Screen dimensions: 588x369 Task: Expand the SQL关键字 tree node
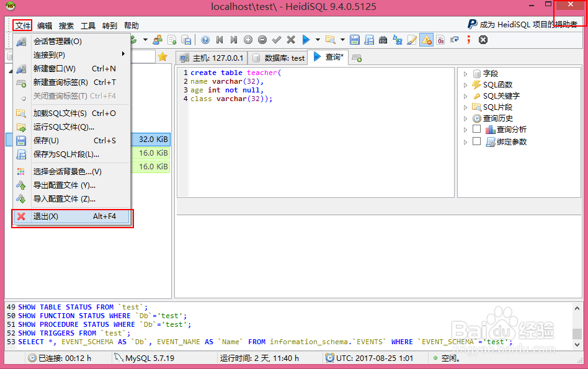coord(465,96)
